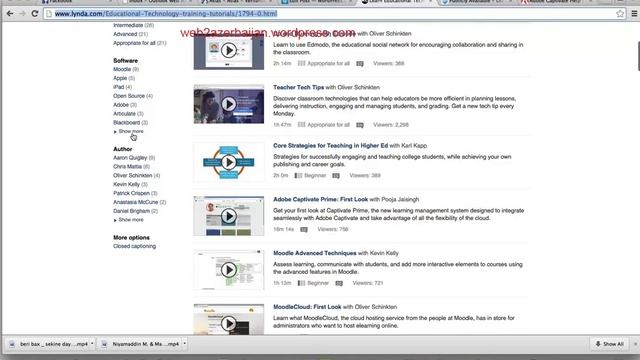This screenshot has height=360, width=640.
Task: Open the Chrome menu icon
Action: [x=634, y=13]
